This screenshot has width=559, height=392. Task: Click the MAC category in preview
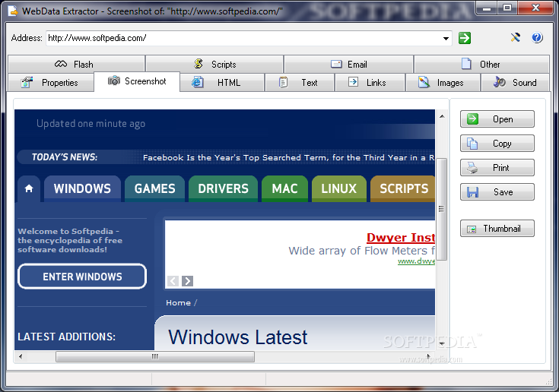285,188
